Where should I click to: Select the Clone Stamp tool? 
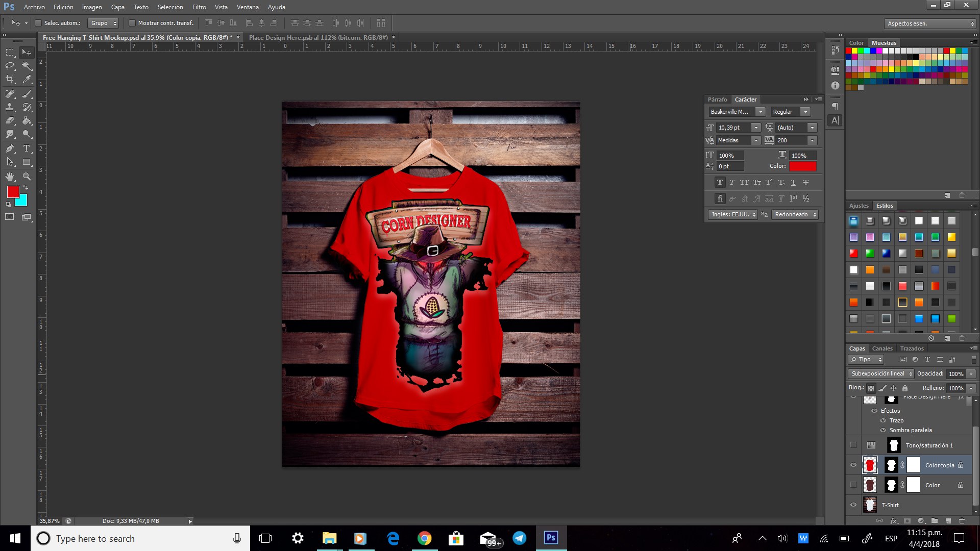click(10, 107)
